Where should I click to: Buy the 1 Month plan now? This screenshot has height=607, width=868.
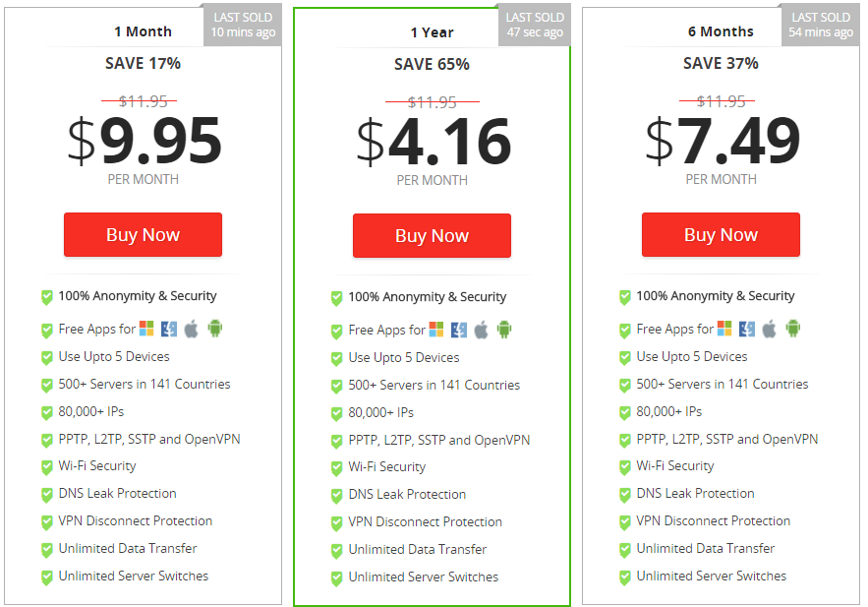(x=143, y=235)
